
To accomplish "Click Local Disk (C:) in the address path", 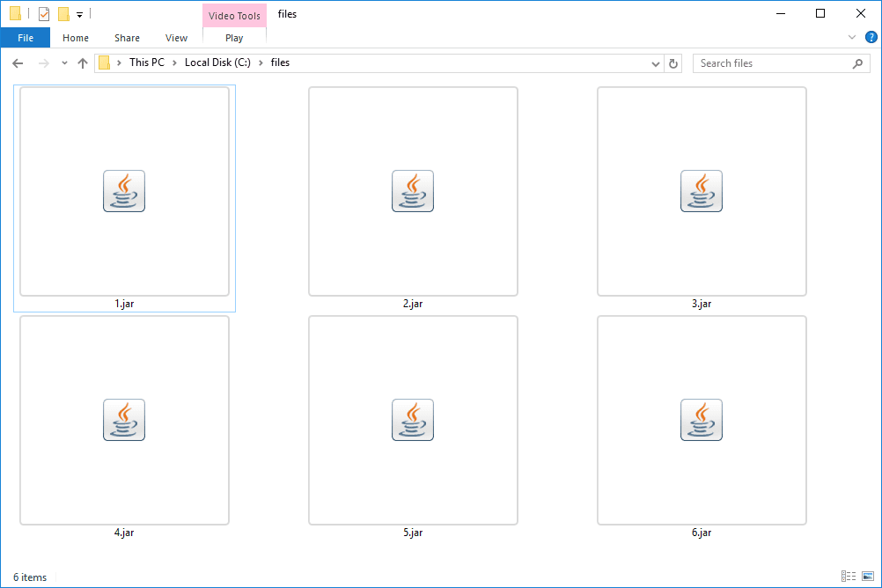I will (217, 62).
